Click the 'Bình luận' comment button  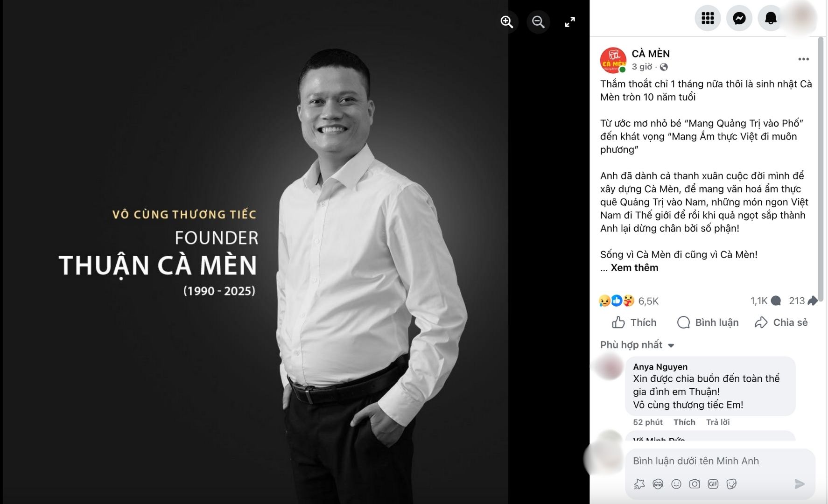coord(708,322)
